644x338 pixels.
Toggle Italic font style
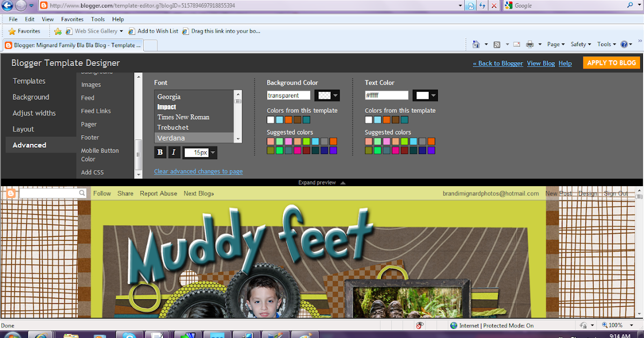(174, 152)
